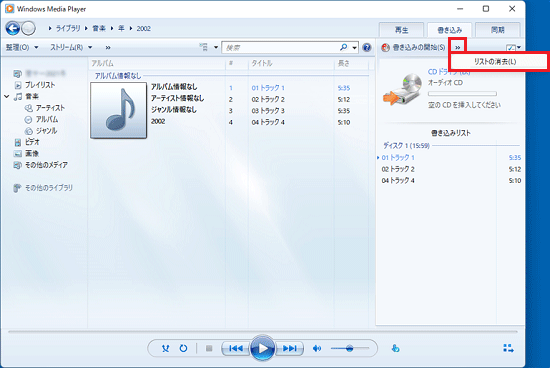Select 04 トラック 4 in library list
Viewport: 550px width, 368px height.
pos(268,122)
